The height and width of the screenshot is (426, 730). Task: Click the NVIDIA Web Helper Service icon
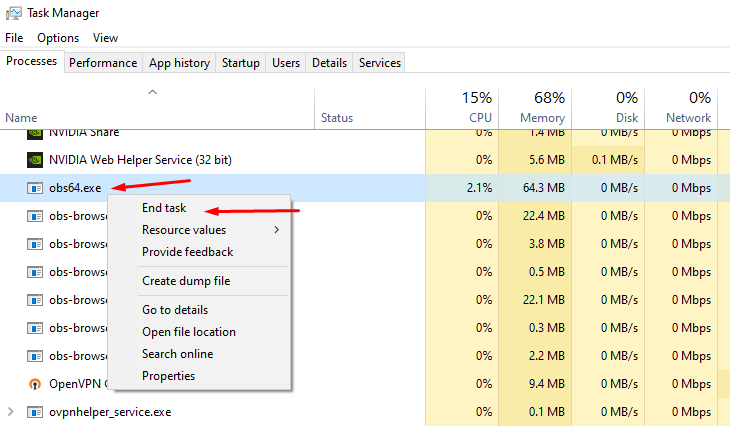pos(35,160)
